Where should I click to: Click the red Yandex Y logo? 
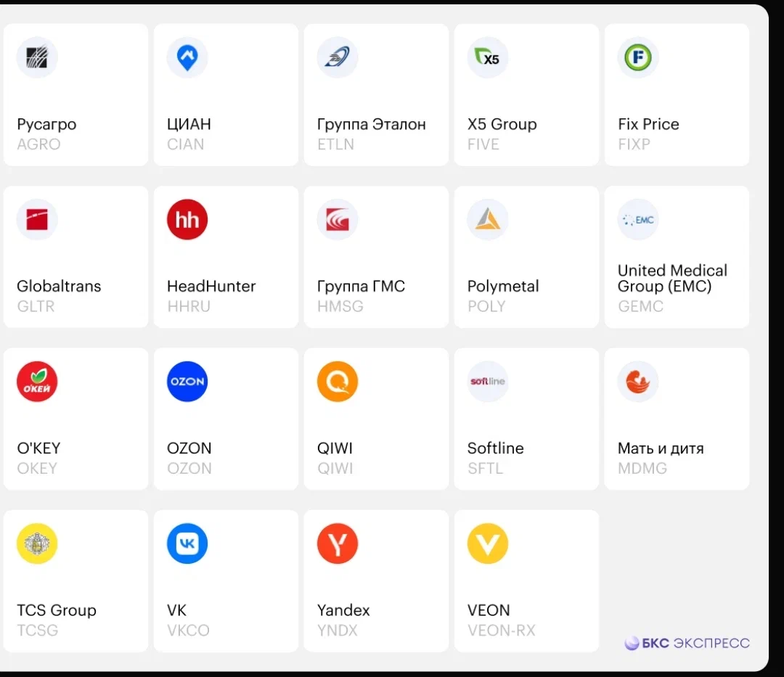point(338,543)
